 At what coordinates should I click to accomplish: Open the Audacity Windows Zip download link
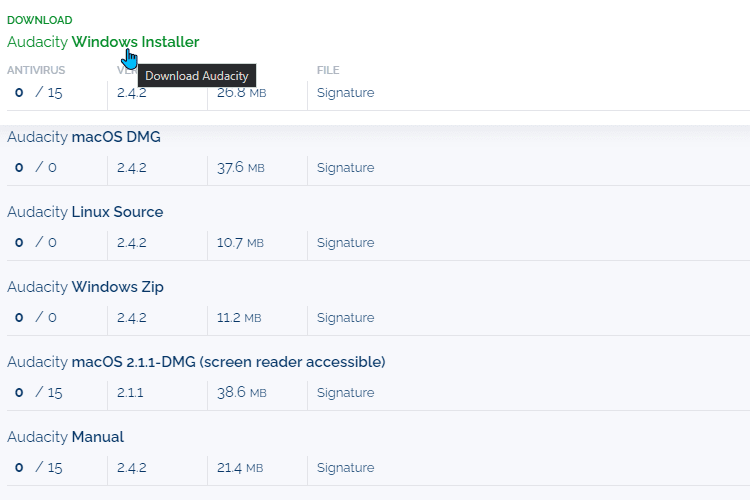[x=85, y=287]
